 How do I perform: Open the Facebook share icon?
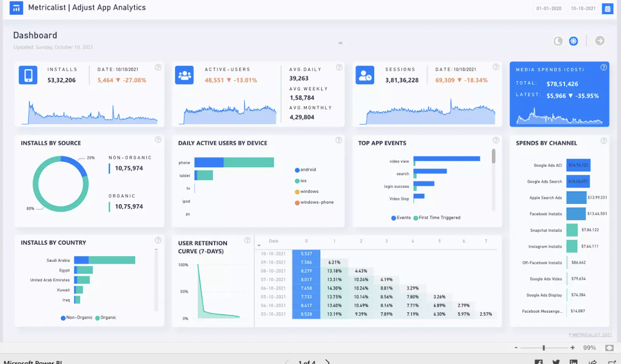(538, 362)
